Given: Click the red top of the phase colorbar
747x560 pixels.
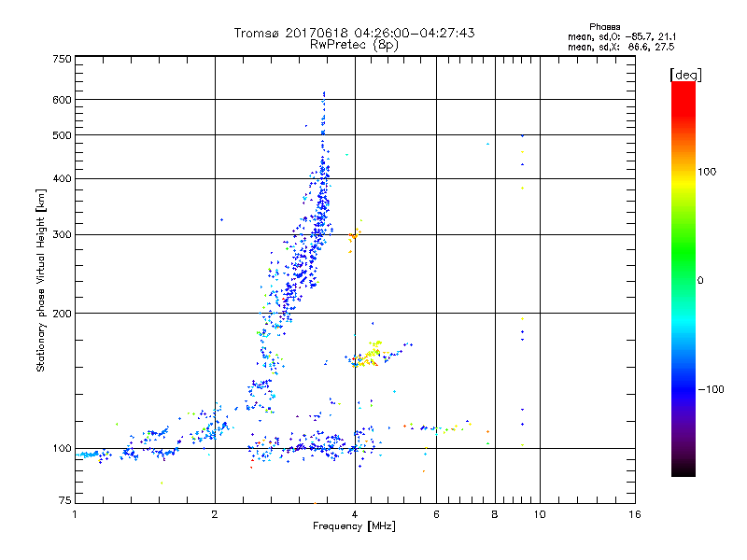Looking at the screenshot, I should click(683, 90).
